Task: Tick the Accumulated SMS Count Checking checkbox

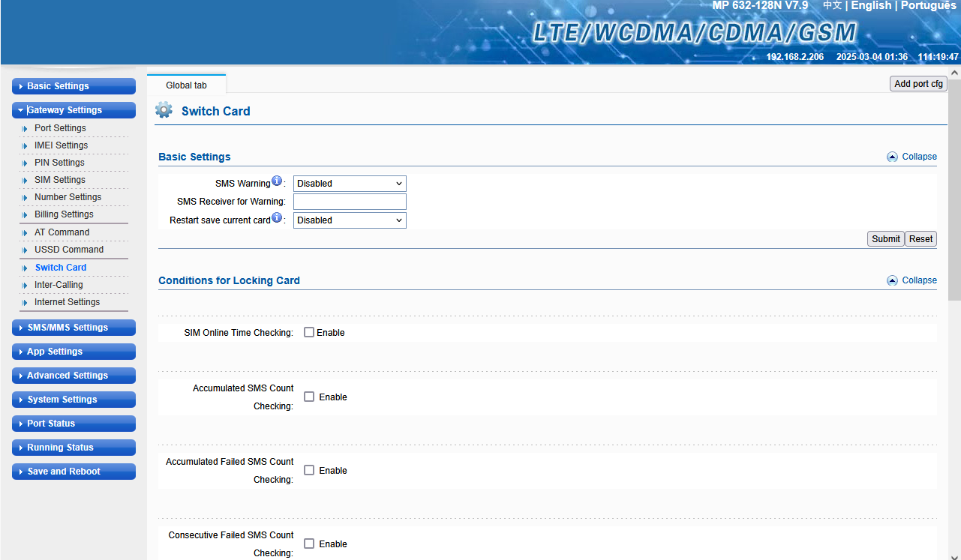Action: tap(309, 397)
